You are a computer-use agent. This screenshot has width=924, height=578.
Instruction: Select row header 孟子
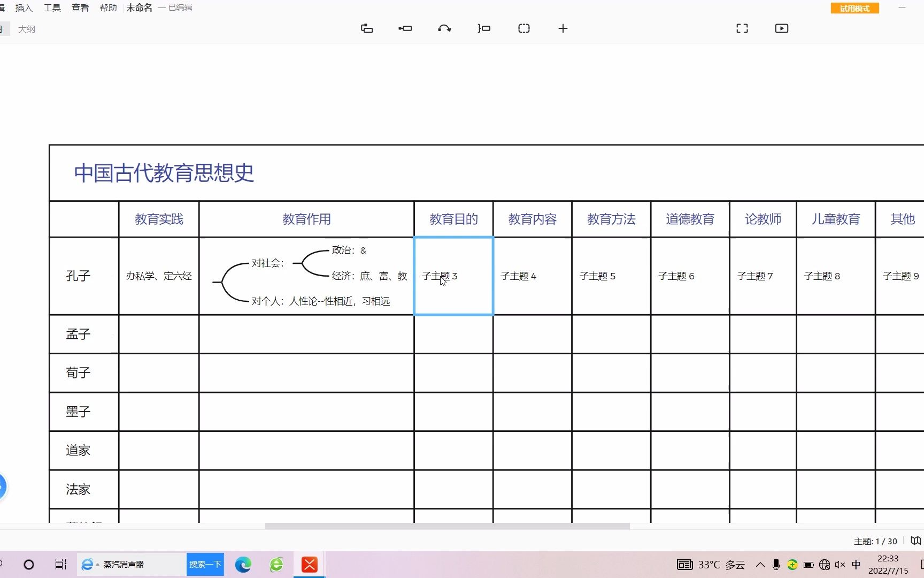coord(78,334)
